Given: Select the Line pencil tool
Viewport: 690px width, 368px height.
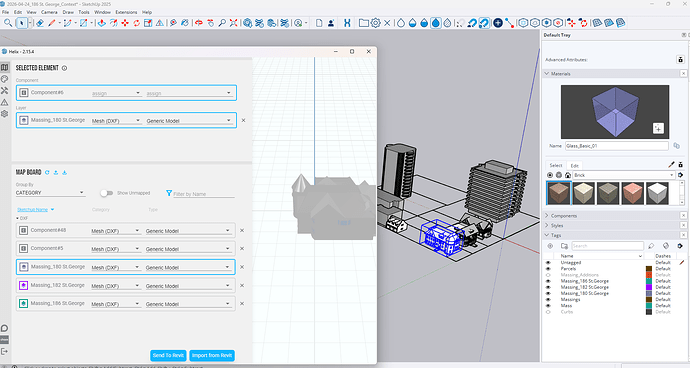Looking at the screenshot, I should tap(51, 23).
